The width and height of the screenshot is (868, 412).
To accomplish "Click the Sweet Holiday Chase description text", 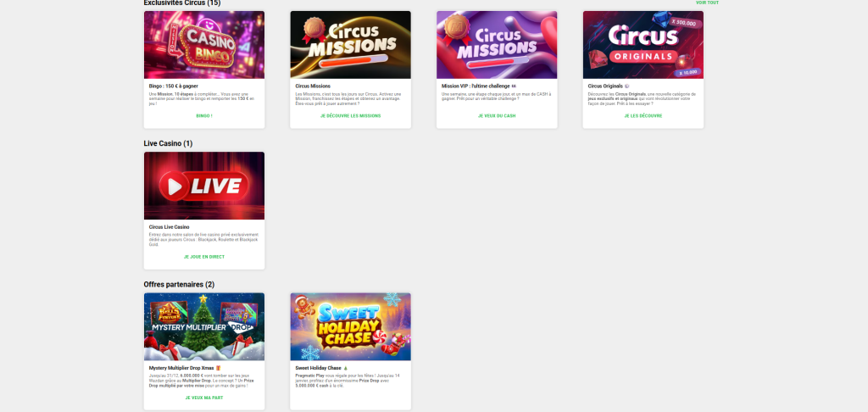I will [348, 380].
